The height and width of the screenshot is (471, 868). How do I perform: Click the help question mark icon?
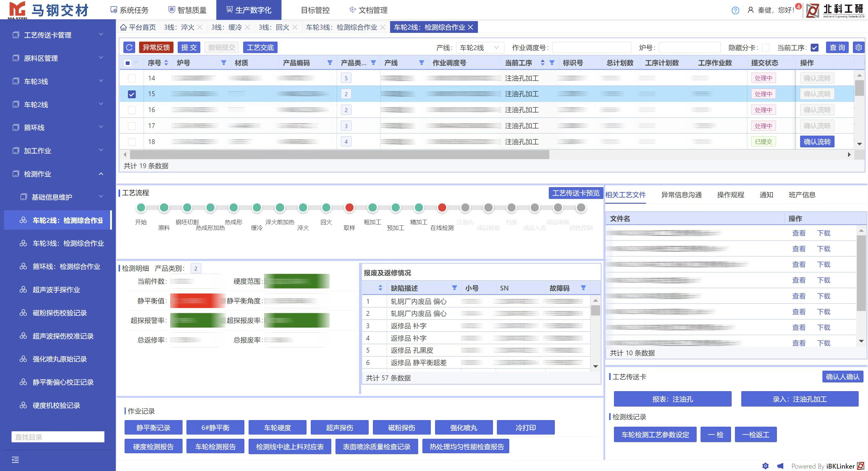pos(735,11)
